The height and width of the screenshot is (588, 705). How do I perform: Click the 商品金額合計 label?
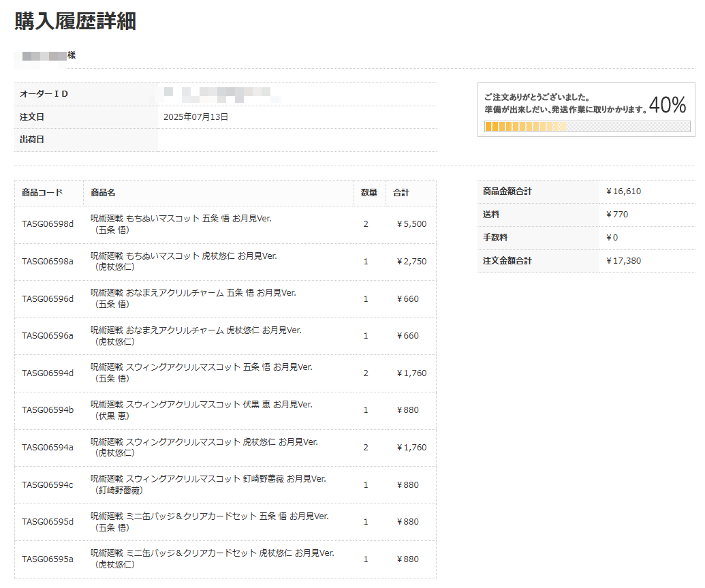pyautogui.click(x=507, y=191)
